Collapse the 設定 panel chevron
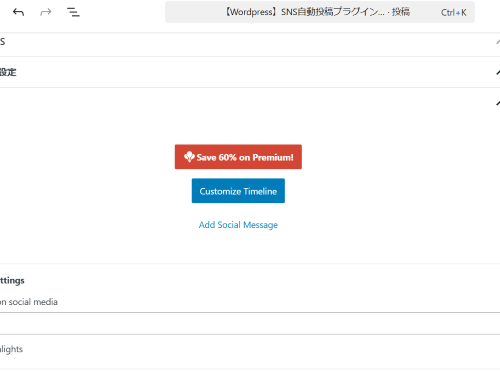This screenshot has height=372, width=500. click(498, 72)
